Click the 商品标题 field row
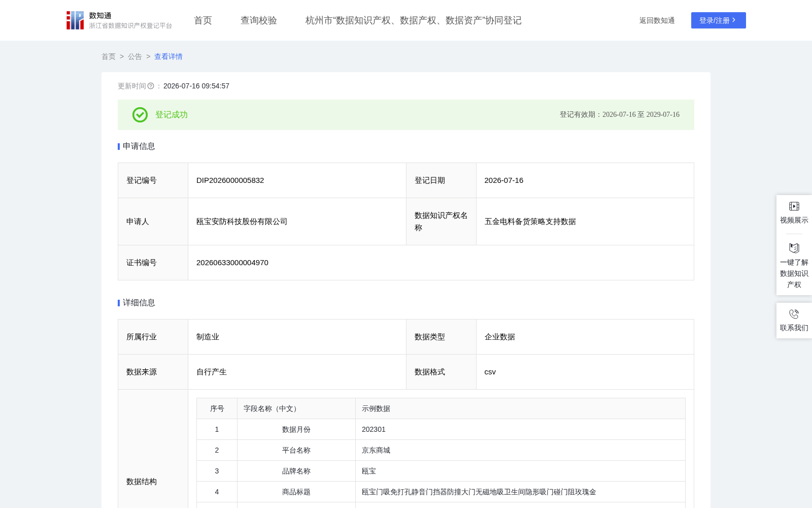 pyautogui.click(x=441, y=492)
